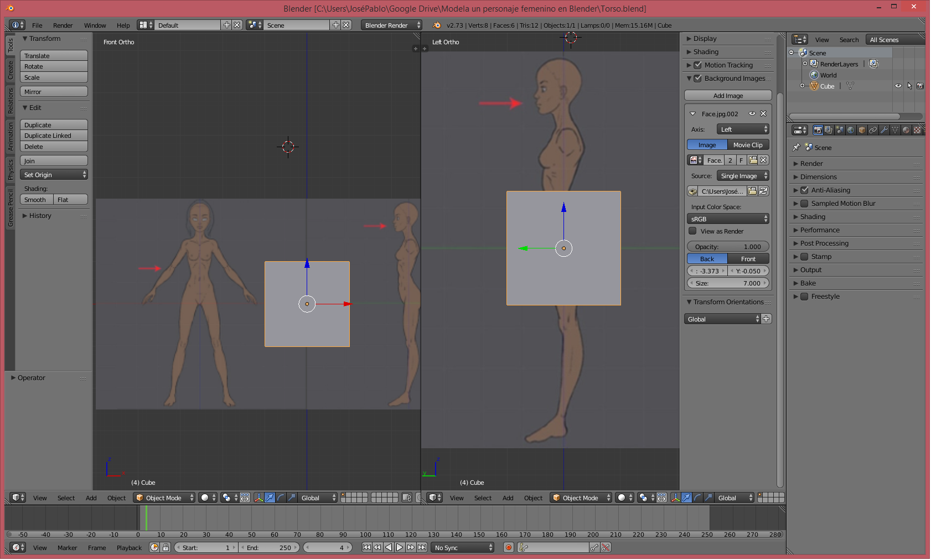Click the Object constraints chain-link icon
The image size is (931, 560).
coord(873,130)
